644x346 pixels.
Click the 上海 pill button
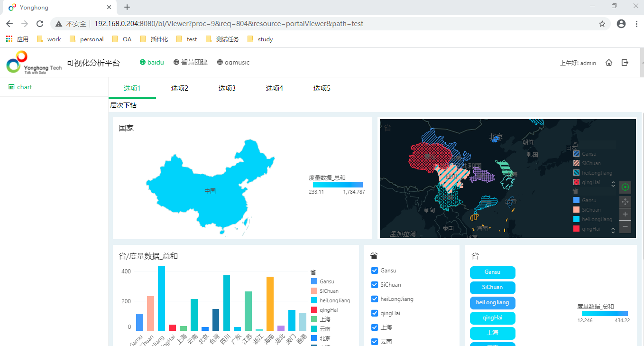[x=493, y=333]
